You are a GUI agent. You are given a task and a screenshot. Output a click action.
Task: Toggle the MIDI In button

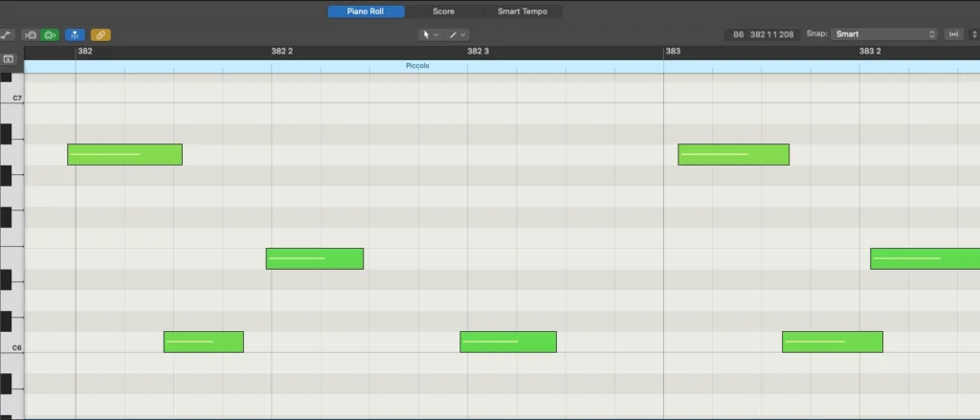(x=31, y=35)
